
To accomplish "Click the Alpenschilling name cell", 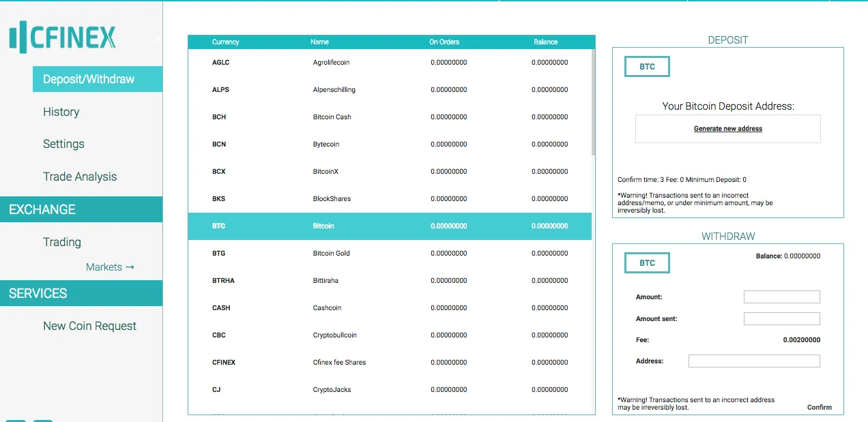I will (x=334, y=90).
